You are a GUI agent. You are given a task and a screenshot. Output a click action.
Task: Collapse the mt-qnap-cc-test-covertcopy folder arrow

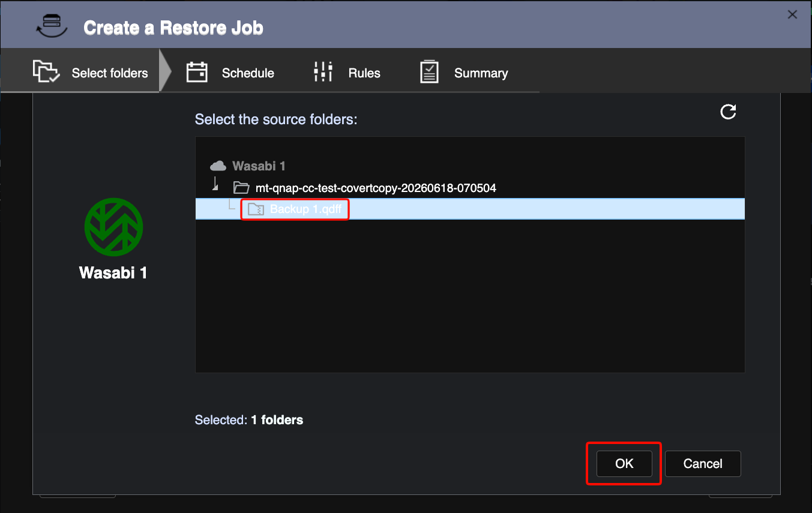pyautogui.click(x=215, y=185)
